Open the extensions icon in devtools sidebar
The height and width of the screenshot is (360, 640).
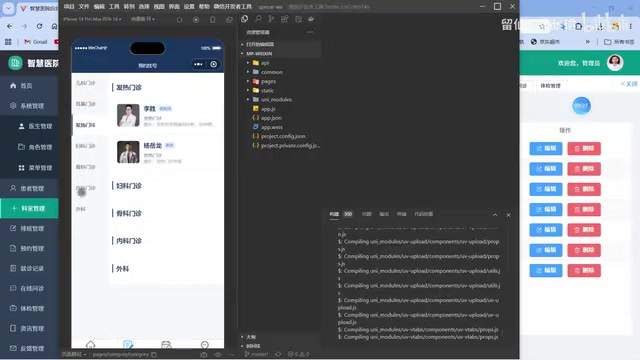pos(284,19)
